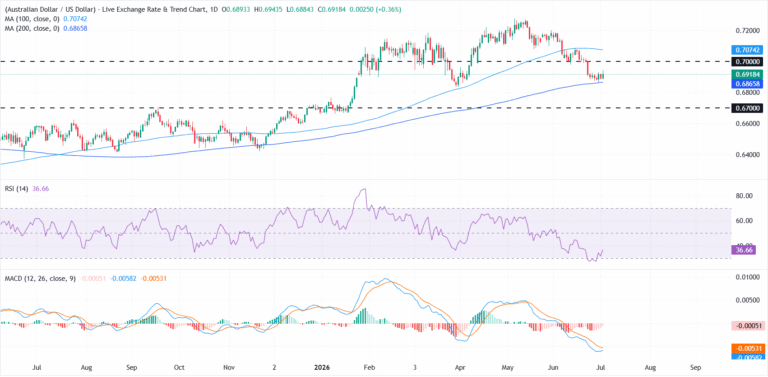This screenshot has width=768, height=377.
Task: Click the 0.00500 MACD scale label
Action: coord(748,301)
